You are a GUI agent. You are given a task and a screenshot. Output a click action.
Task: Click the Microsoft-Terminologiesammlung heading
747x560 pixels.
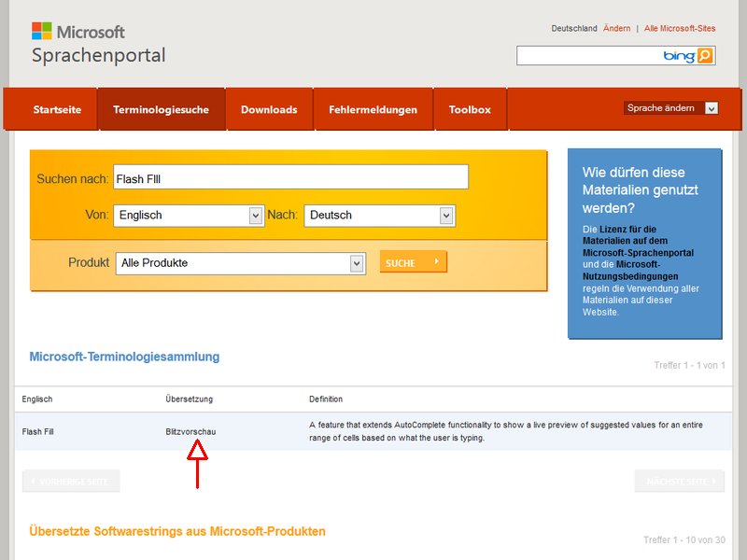(x=124, y=357)
